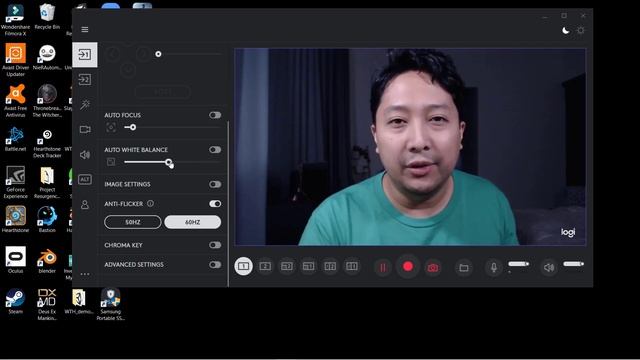This screenshot has height=360, width=640.
Task: Disable the Anti-Flicker switch
Action: pyautogui.click(x=215, y=204)
